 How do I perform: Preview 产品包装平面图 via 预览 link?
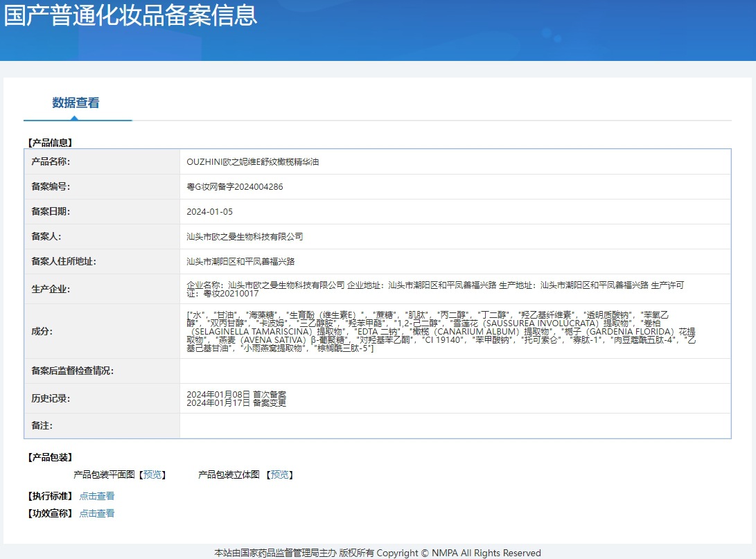pos(152,474)
